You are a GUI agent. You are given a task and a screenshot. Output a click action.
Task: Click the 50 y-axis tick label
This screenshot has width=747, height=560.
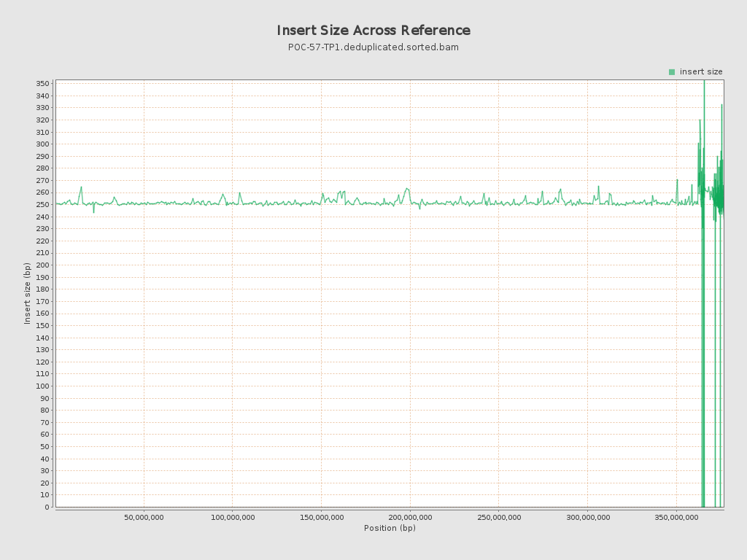coord(44,446)
